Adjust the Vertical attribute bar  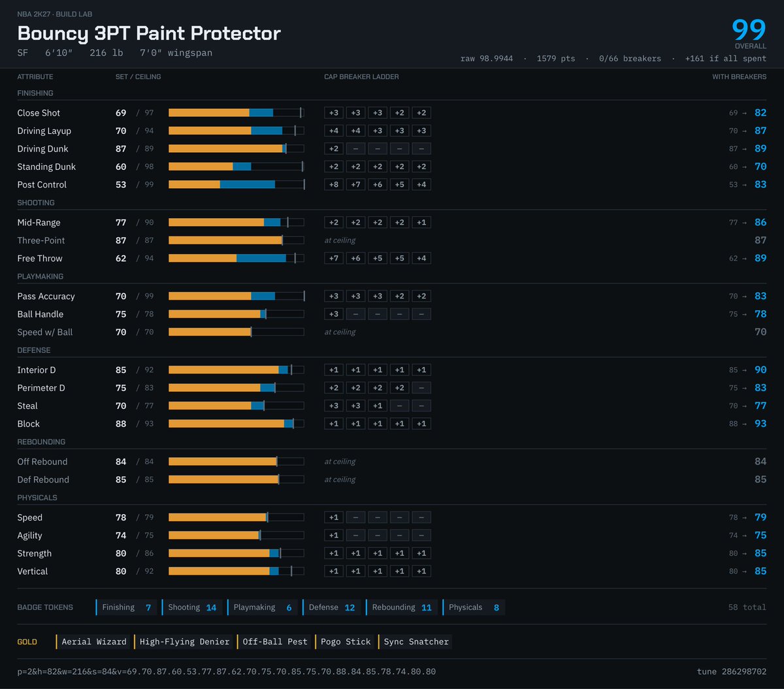point(237,571)
